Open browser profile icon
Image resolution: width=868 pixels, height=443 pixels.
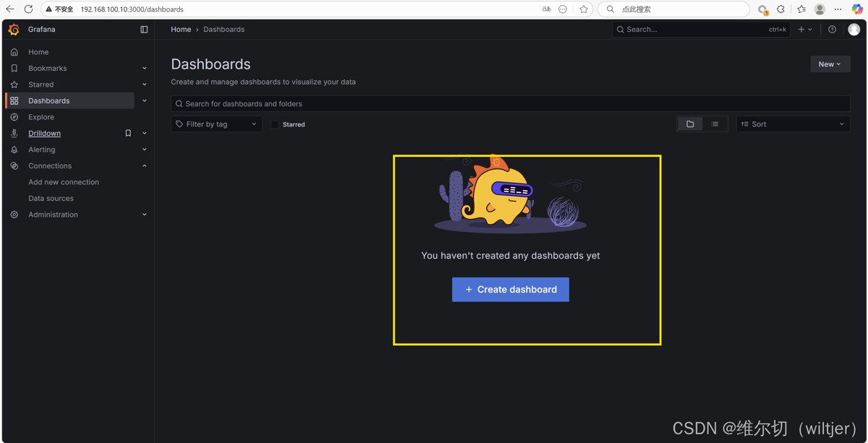click(x=820, y=9)
